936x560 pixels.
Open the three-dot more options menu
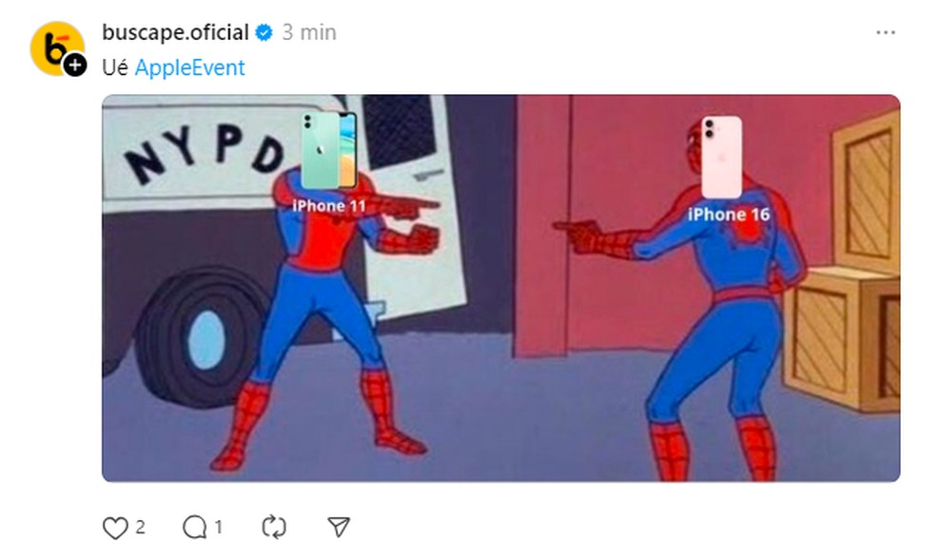tap(886, 32)
